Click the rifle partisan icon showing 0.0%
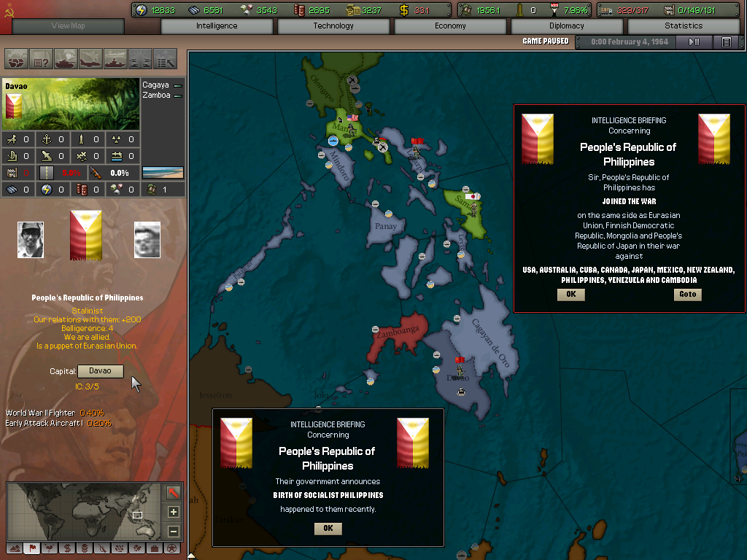This screenshot has height=560, width=747. pos(96,173)
